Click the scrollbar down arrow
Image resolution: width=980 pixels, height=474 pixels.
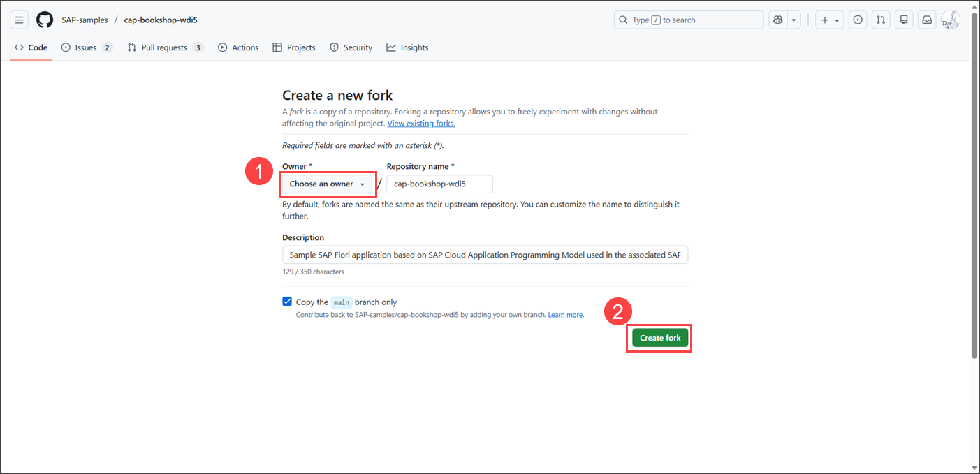pyautogui.click(x=974, y=468)
